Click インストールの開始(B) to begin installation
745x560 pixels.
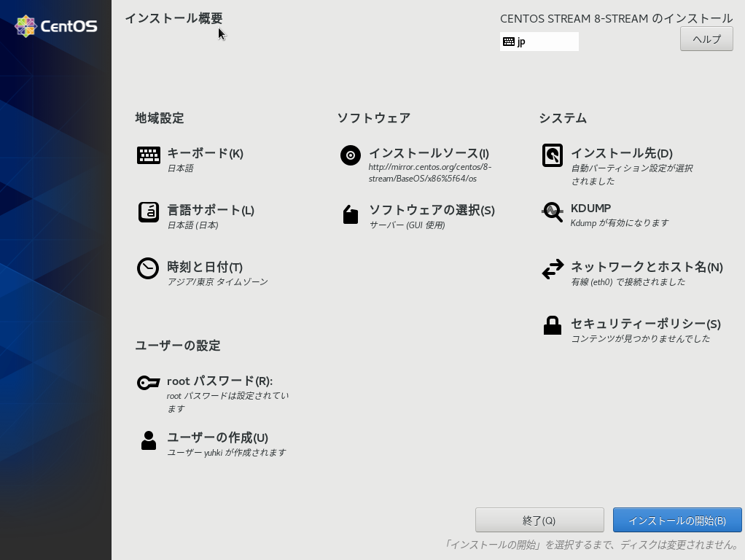(x=677, y=520)
